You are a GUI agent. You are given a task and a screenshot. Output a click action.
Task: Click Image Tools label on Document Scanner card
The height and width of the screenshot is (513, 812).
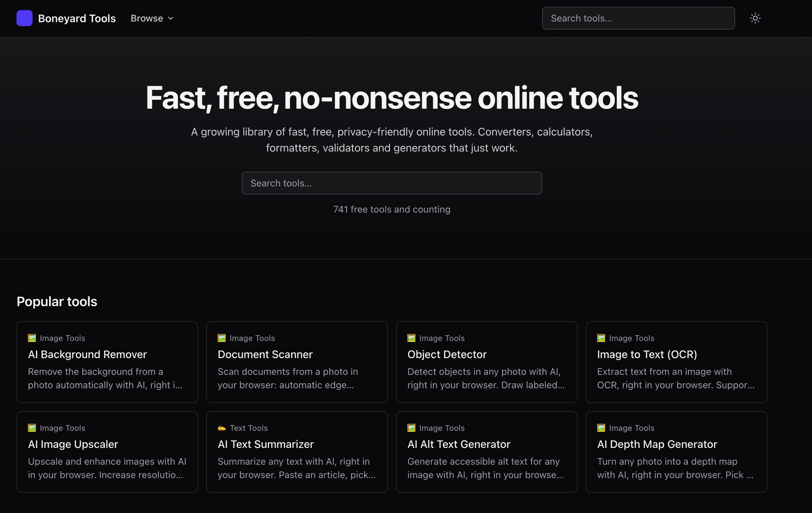[x=252, y=338]
